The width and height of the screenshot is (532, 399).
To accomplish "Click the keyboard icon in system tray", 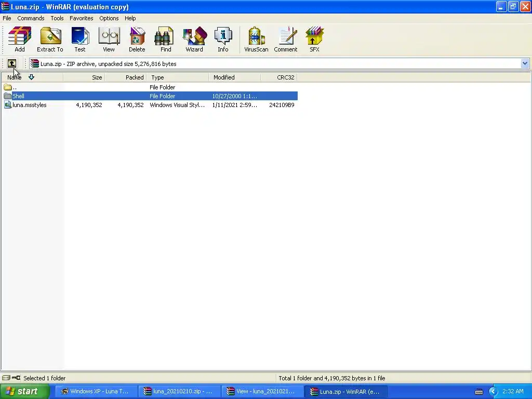I will (478, 392).
